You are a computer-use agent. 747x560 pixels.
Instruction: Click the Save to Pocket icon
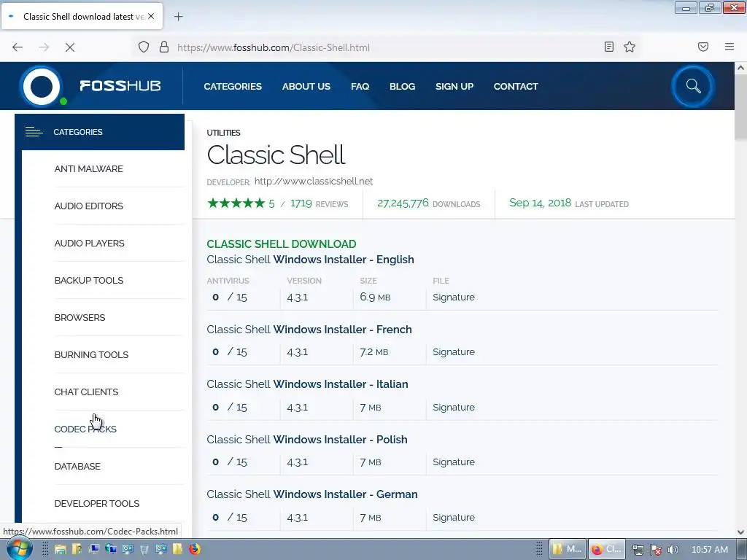click(x=703, y=47)
